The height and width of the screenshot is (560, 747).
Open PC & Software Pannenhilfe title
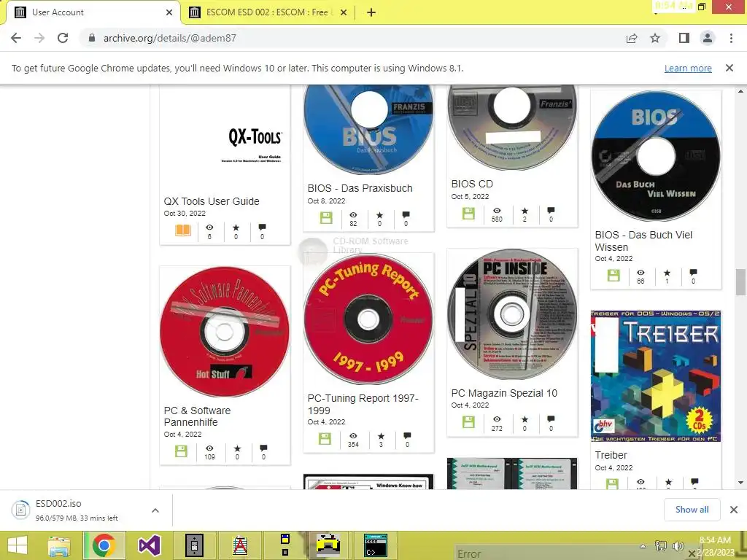pos(197,416)
